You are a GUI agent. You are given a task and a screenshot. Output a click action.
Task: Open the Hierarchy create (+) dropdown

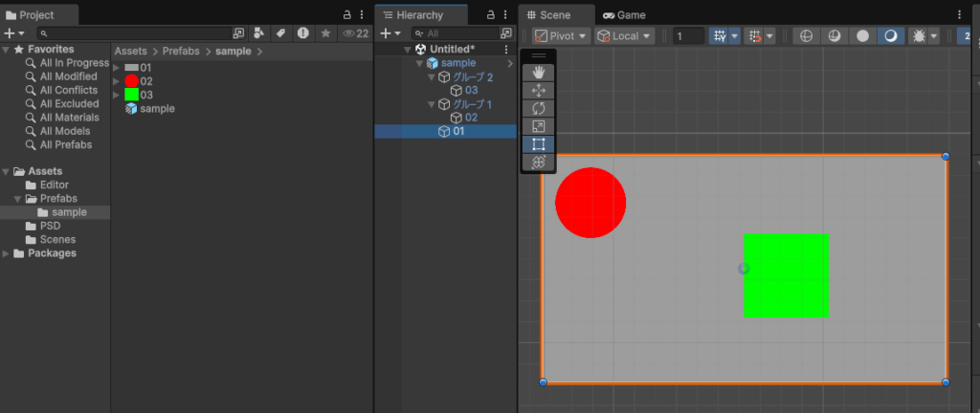(391, 33)
